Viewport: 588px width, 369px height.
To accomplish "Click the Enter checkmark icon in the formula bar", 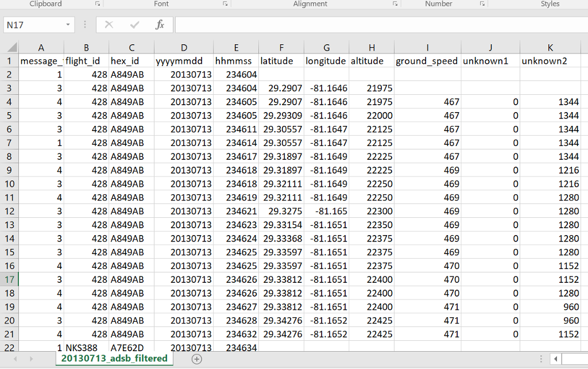I will (134, 25).
